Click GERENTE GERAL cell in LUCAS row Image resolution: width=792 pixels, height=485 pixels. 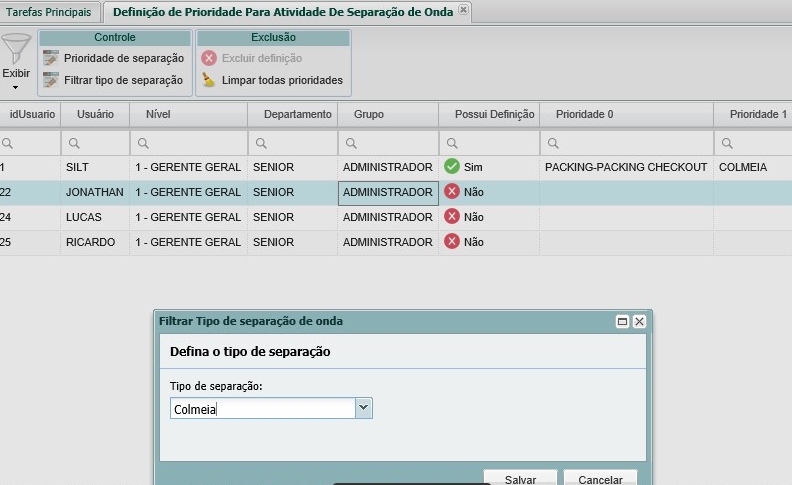click(188, 217)
